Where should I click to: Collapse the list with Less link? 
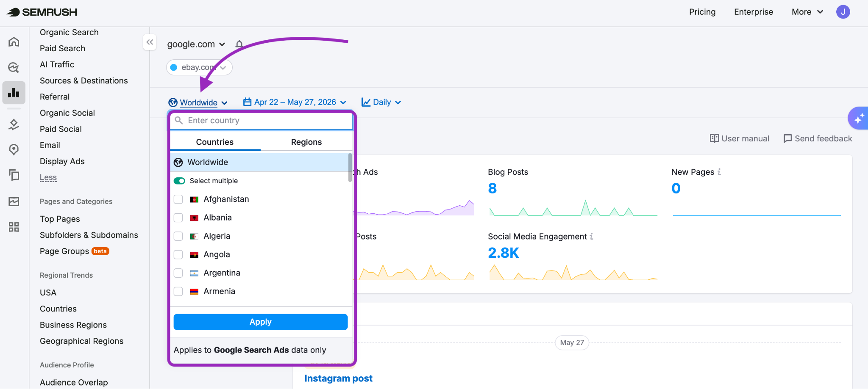coord(48,177)
